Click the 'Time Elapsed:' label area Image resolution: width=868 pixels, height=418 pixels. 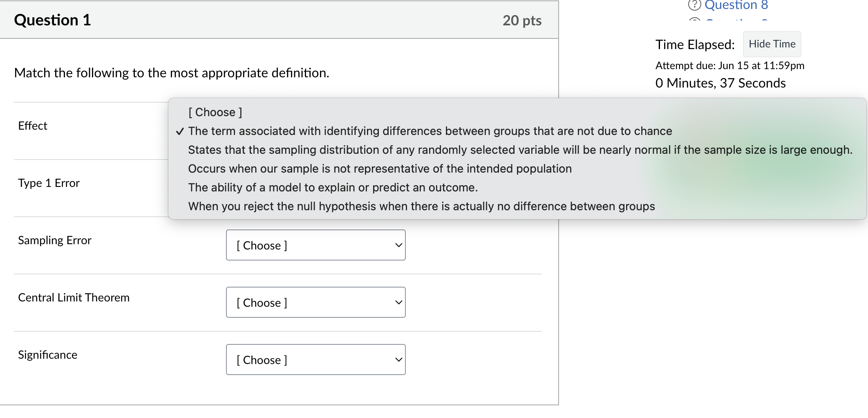click(x=694, y=44)
